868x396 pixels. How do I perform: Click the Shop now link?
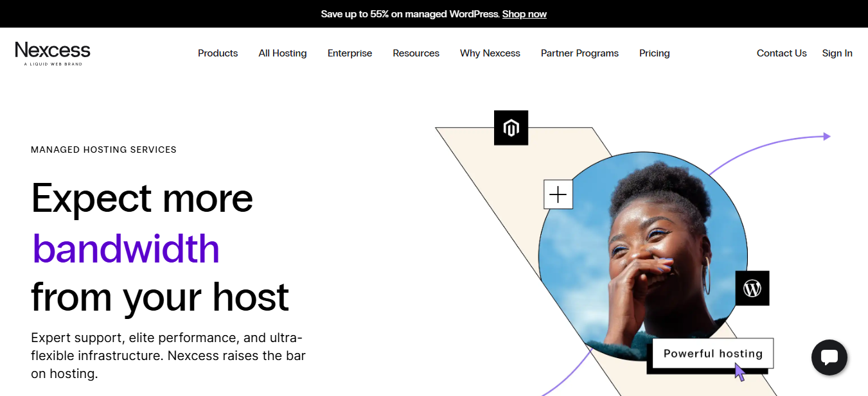point(524,14)
